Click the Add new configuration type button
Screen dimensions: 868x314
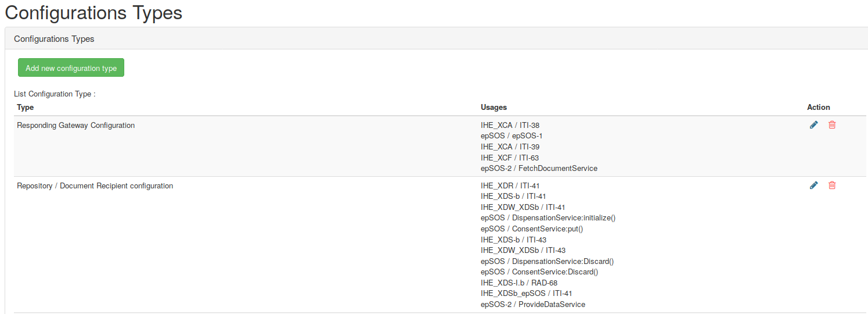coord(71,68)
